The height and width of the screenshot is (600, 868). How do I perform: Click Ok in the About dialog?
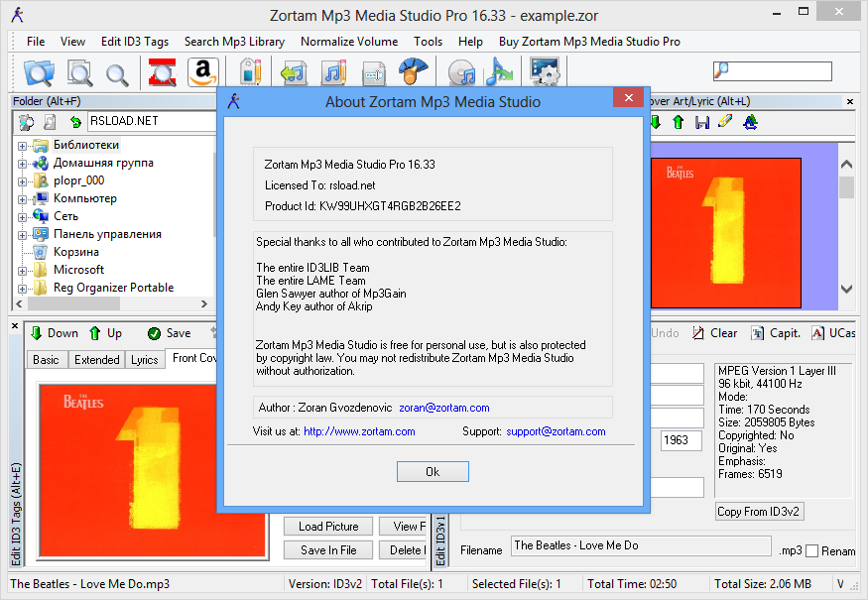(433, 472)
